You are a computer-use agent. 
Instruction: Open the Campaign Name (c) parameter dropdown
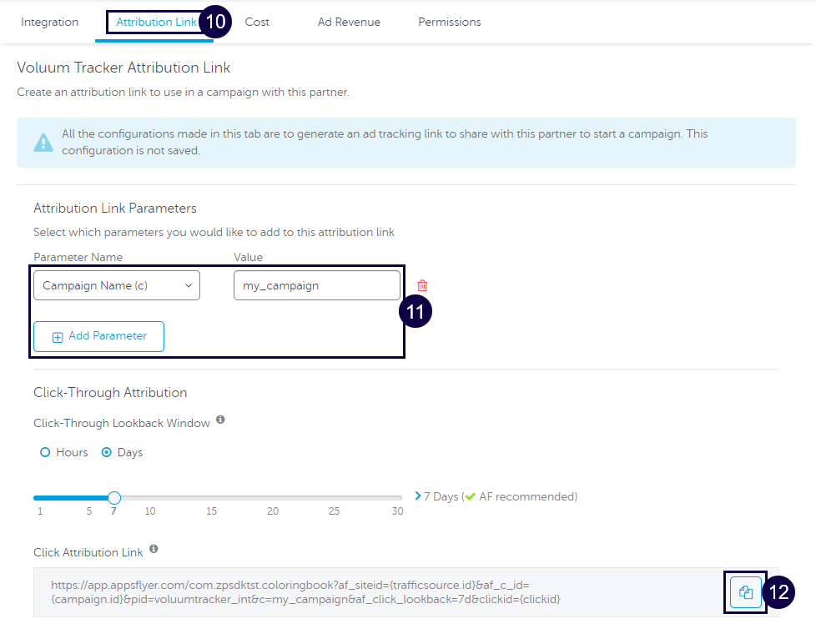[x=117, y=285]
